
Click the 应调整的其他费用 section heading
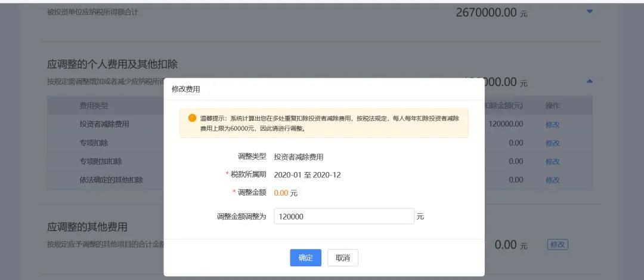coord(87,227)
